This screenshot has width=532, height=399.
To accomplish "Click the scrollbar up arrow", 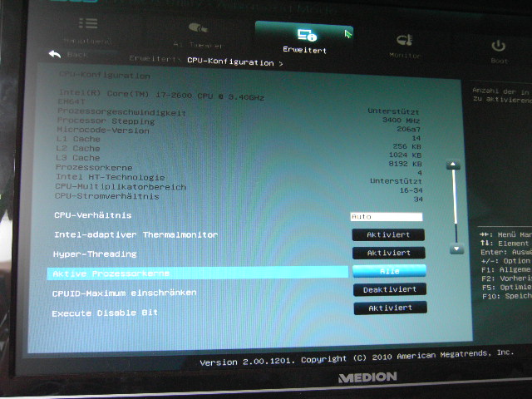I will tap(453, 165).
